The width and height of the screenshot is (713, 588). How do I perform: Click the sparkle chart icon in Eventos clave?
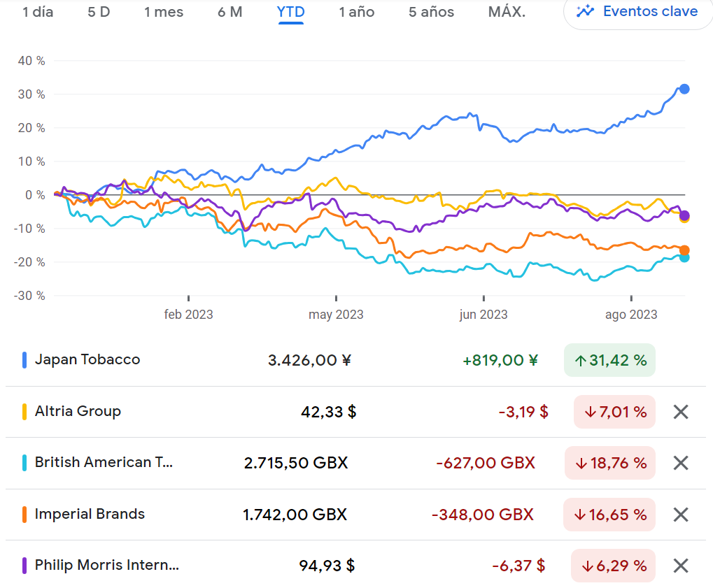tap(585, 11)
